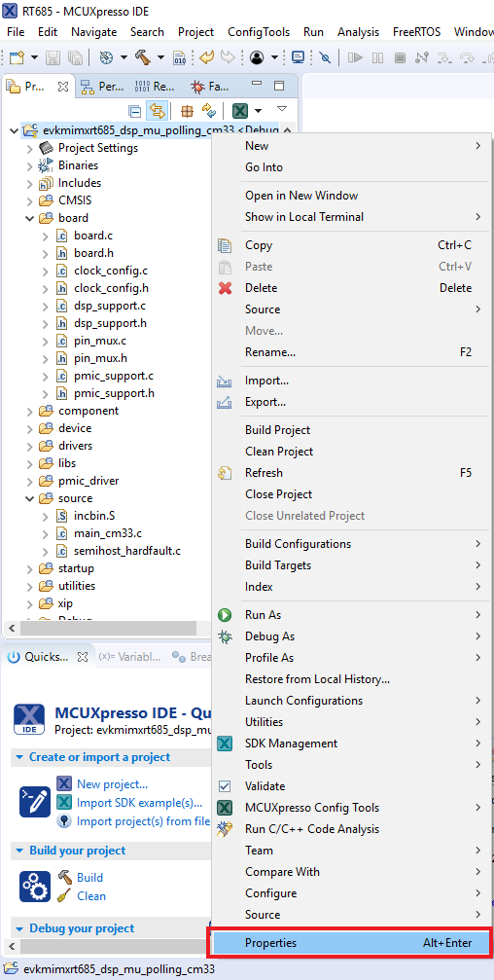Screen dimensions: 494x980
Task: Collapse Build your project section
Action: pos(18,851)
